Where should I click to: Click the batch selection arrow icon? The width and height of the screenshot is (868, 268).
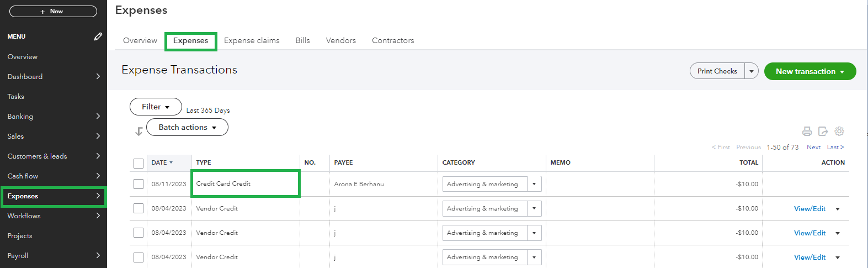tap(139, 131)
